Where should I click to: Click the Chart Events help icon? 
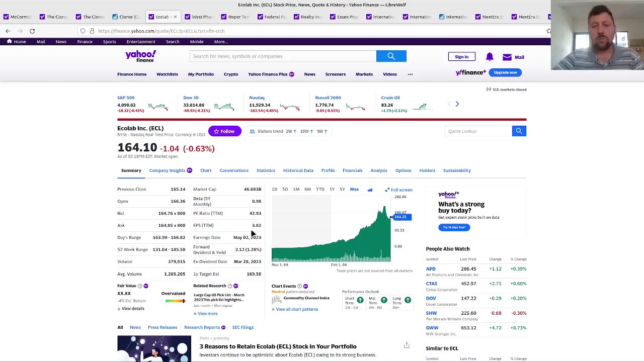pos(299,286)
